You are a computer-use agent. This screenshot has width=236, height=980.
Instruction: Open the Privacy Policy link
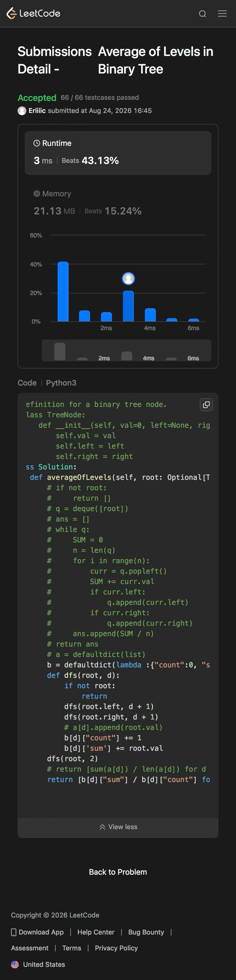116,948
